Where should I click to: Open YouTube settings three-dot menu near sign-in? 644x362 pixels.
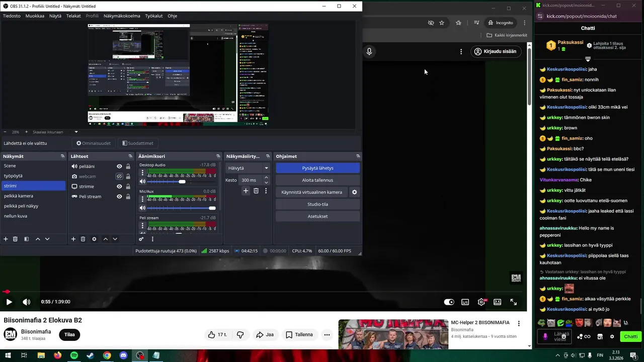click(x=461, y=51)
